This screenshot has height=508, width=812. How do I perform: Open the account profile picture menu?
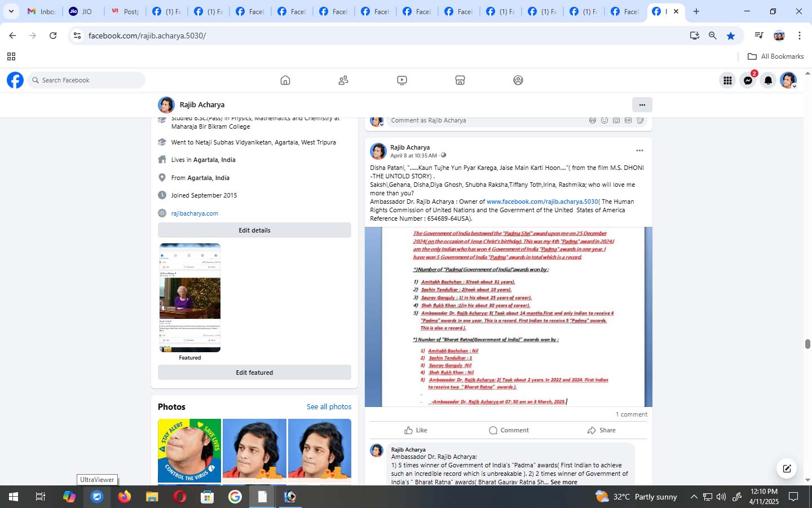click(788, 81)
